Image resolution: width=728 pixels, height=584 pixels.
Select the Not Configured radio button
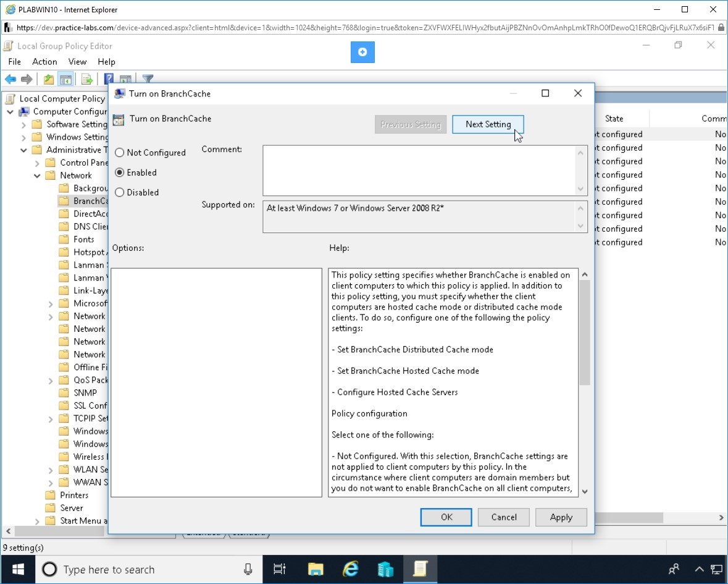tap(119, 153)
